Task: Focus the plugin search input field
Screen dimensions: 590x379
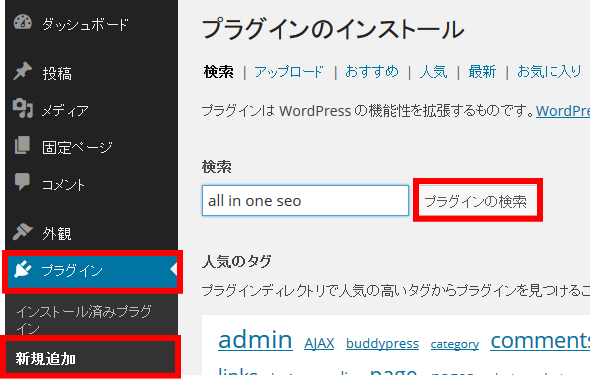Action: (x=305, y=201)
